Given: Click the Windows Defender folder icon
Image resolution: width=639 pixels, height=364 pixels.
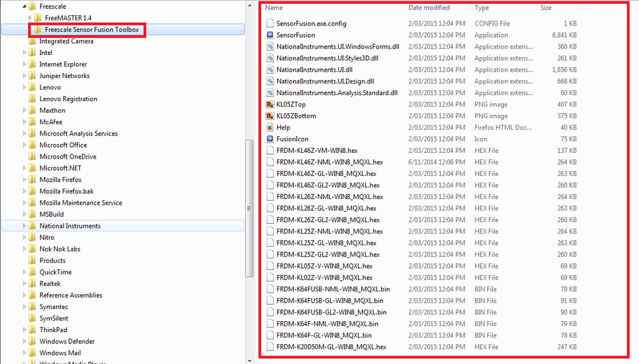Looking at the screenshot, I should 32,342.
